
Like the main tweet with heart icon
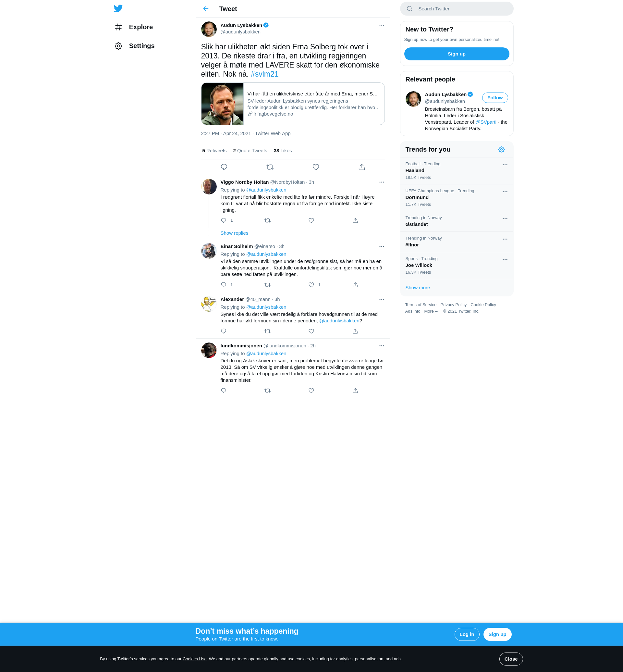pyautogui.click(x=316, y=167)
